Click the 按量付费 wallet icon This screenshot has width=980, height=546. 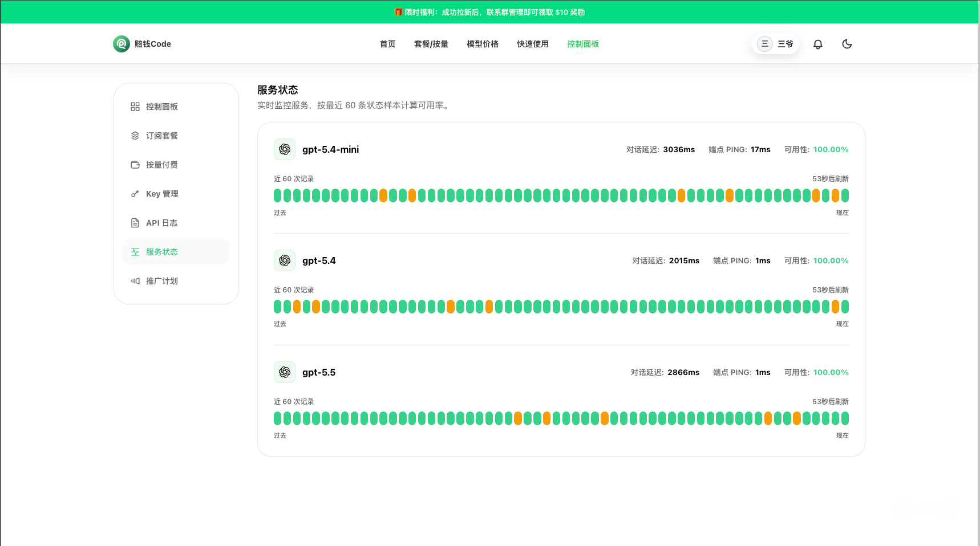(135, 165)
